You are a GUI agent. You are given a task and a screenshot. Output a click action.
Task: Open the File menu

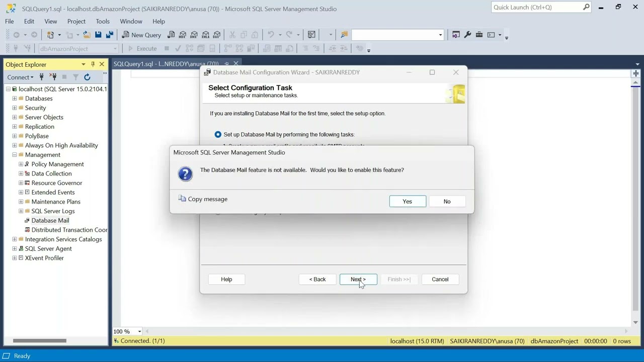click(x=10, y=21)
